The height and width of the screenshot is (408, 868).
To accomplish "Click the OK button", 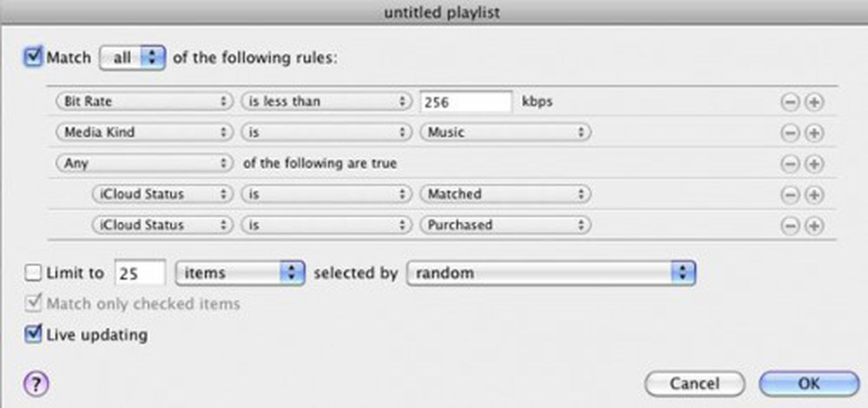I will click(x=809, y=382).
